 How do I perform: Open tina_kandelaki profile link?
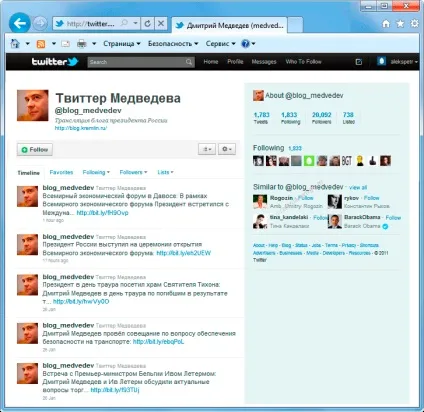point(289,217)
